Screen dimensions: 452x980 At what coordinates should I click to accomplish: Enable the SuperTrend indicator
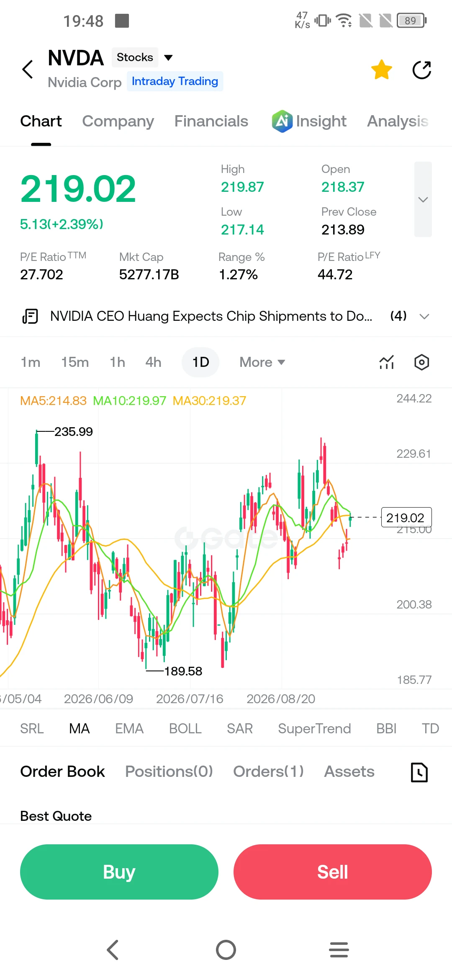tap(314, 729)
